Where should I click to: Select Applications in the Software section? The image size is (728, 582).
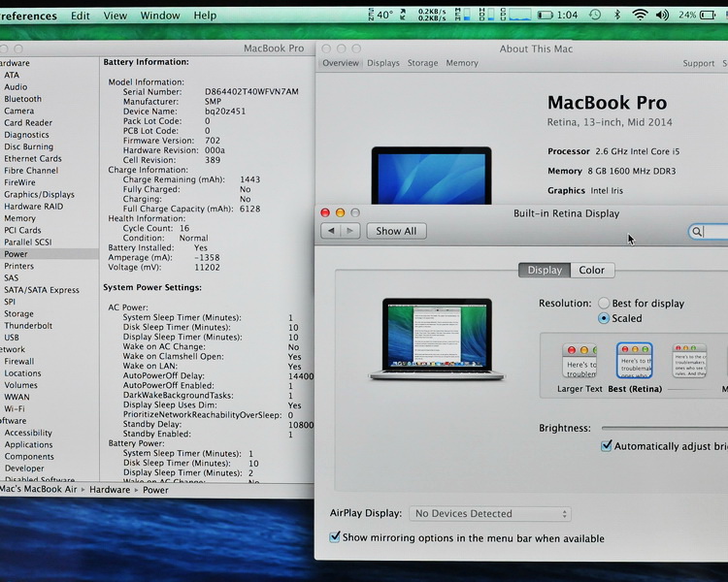[x=28, y=444]
